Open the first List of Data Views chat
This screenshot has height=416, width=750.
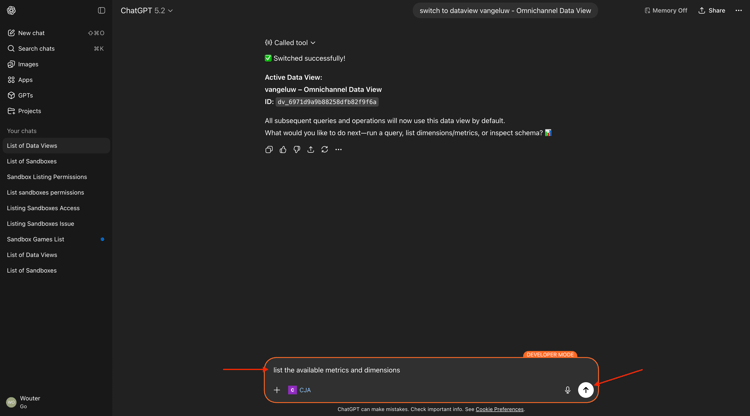[56, 146]
